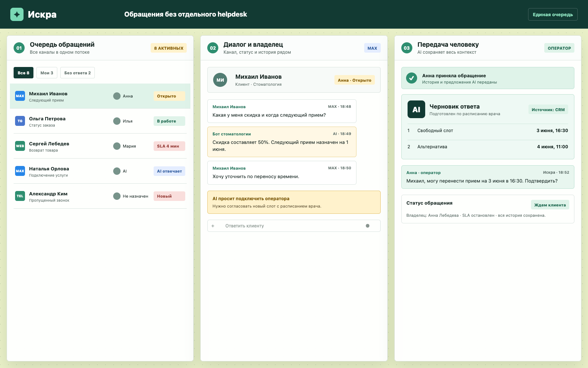Click the Открыто status badge for Михаил Иванов

(x=169, y=96)
